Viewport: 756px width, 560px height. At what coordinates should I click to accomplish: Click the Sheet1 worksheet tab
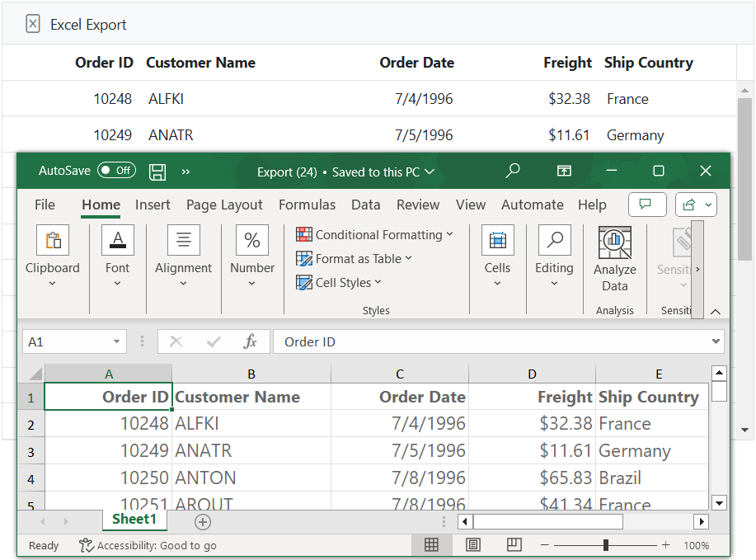coord(134,520)
